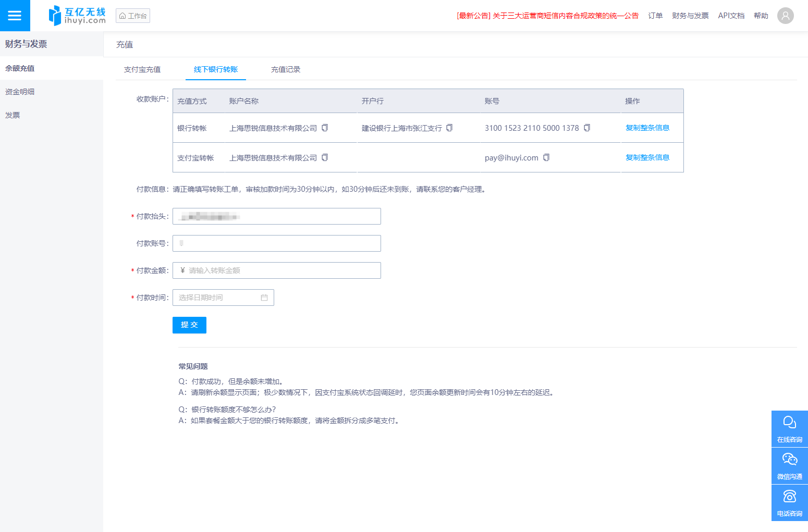Click the 提交 submit button

[189, 325]
